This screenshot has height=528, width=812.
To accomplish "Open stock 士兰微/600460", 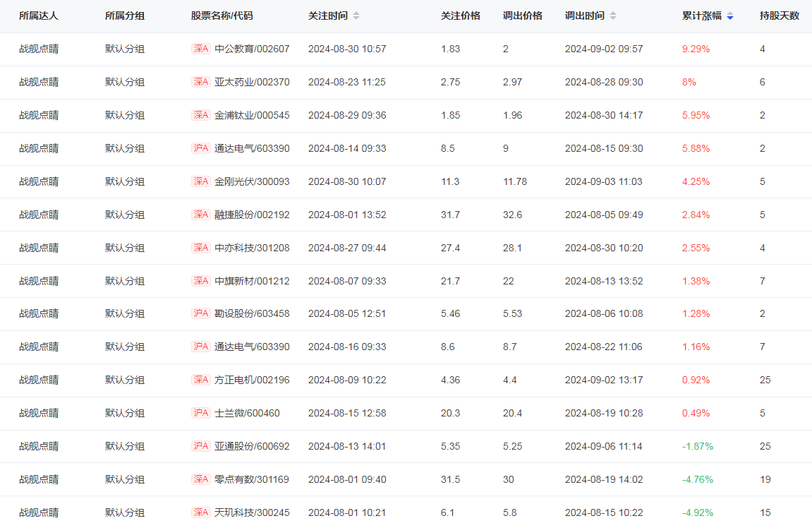I will click(247, 413).
